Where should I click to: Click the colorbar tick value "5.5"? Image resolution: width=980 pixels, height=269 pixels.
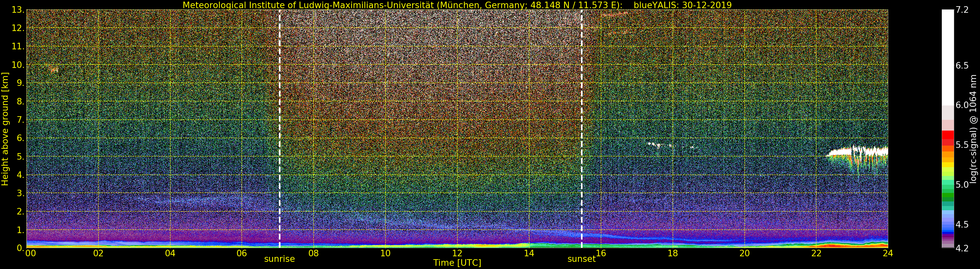(962, 145)
